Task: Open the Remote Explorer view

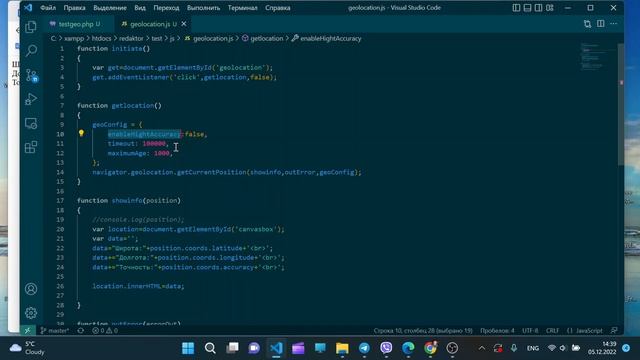Action: pyautogui.click(x=31, y=123)
